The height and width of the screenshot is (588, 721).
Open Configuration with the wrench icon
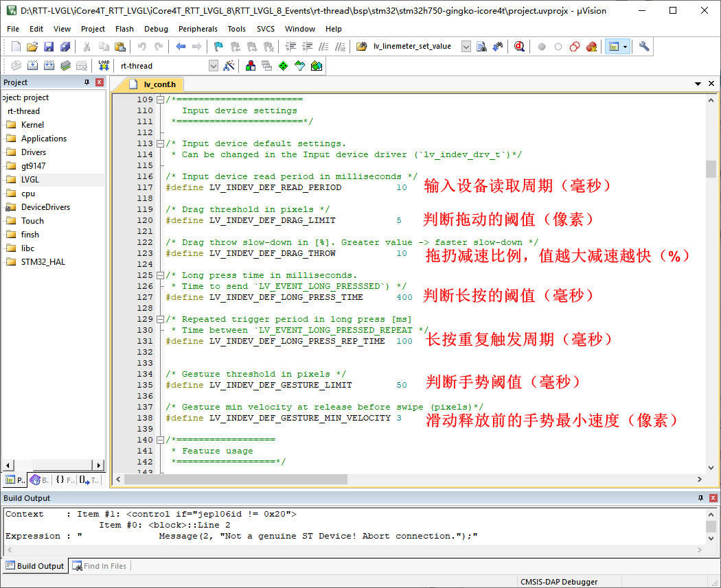point(643,47)
